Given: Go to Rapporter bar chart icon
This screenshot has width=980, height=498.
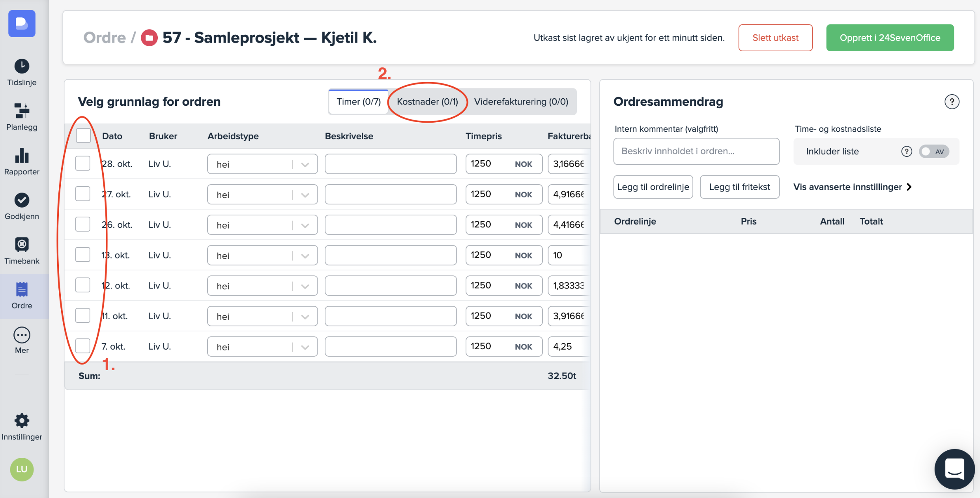Looking at the screenshot, I should click(x=22, y=156).
